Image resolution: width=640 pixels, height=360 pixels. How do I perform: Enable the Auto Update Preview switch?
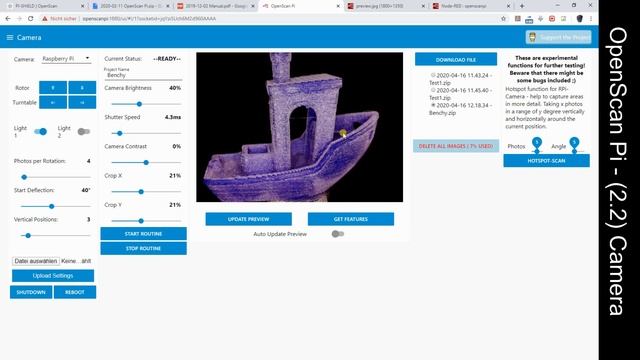pyautogui.click(x=338, y=234)
